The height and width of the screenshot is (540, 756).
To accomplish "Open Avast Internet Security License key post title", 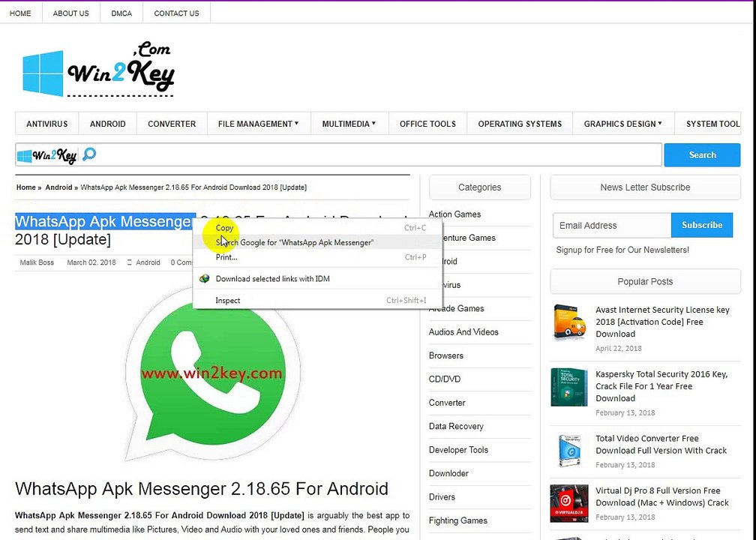I will tap(662, 322).
